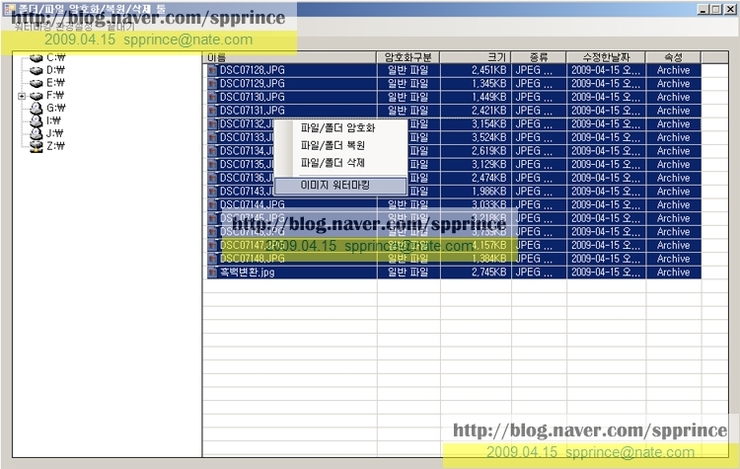The width and height of the screenshot is (740, 469).
Task: Click the G:\ disc drive icon
Action: 36,108
